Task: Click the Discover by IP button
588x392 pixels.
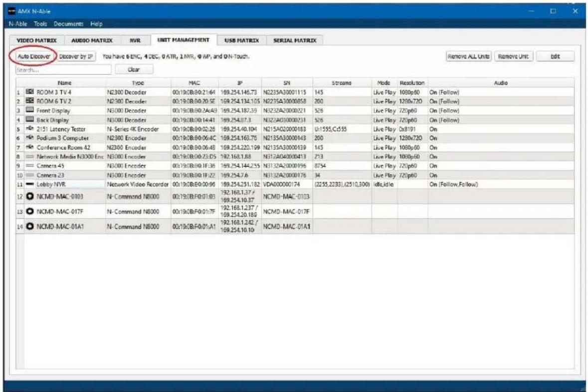Action: (x=76, y=56)
